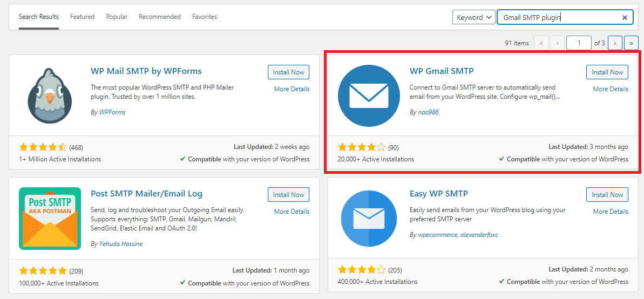Open More Details for WP Gmail SMTP
644x299 pixels.
point(611,89)
